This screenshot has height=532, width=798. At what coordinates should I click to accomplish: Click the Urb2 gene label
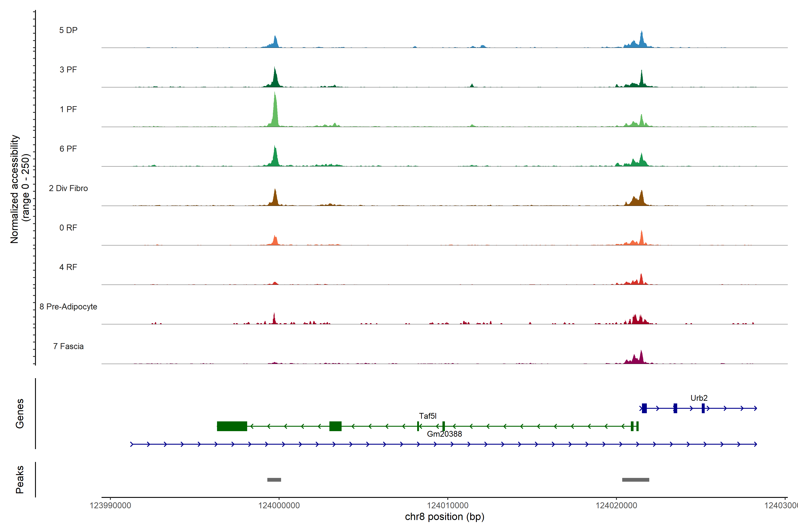(699, 398)
